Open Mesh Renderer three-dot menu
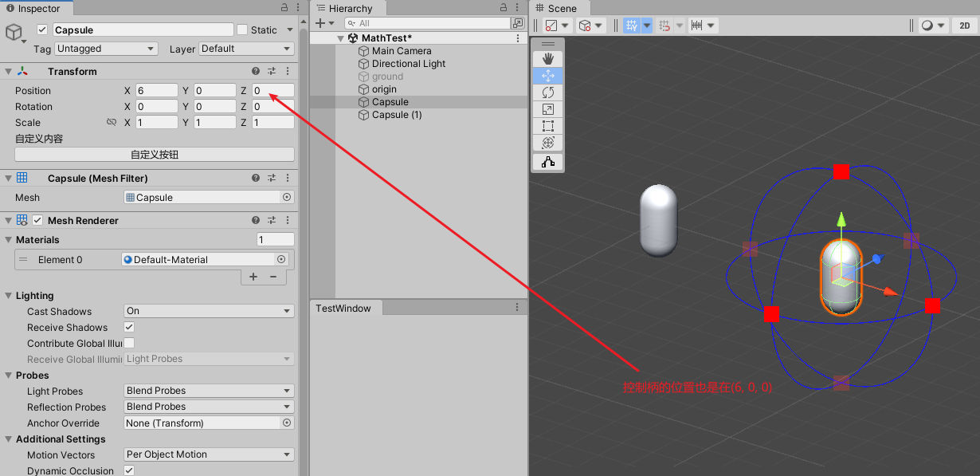This screenshot has width=980, height=476. point(287,220)
